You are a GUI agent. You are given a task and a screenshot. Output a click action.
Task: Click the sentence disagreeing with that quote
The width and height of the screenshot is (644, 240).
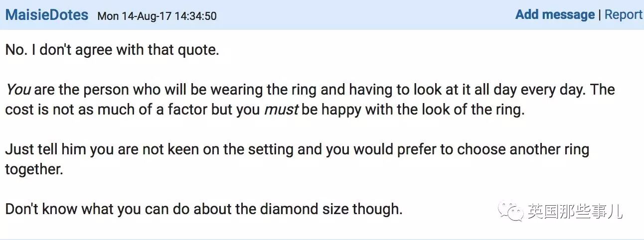coord(112,50)
